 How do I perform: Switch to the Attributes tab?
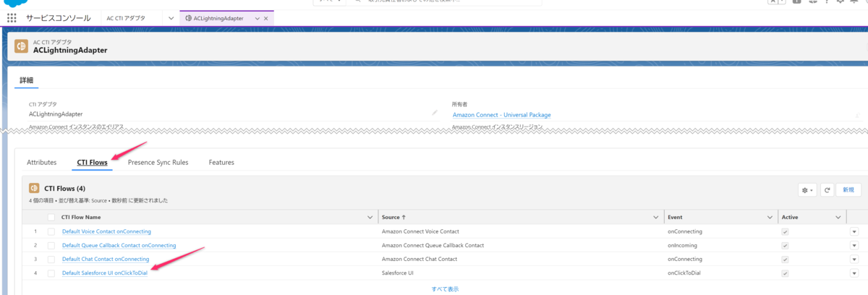coord(41,163)
